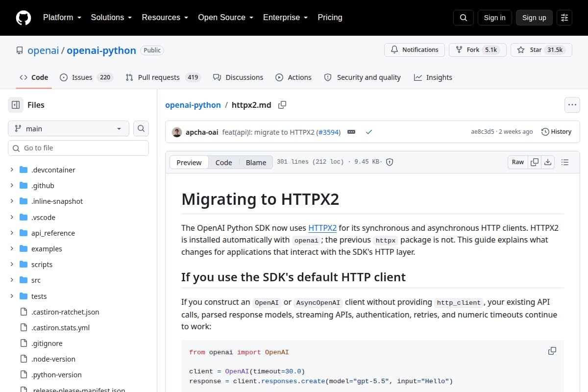The height and width of the screenshot is (392, 588).
Task: Expand the examples folder
Action: point(12,249)
